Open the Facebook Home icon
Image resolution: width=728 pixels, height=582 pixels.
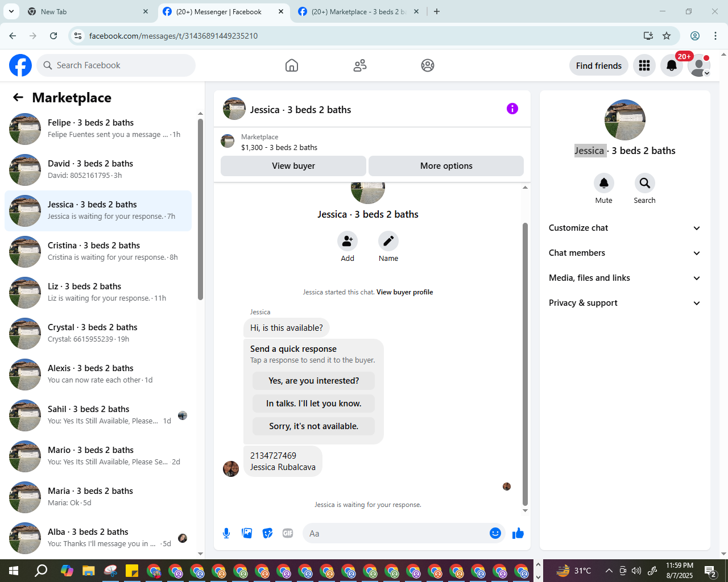click(292, 65)
